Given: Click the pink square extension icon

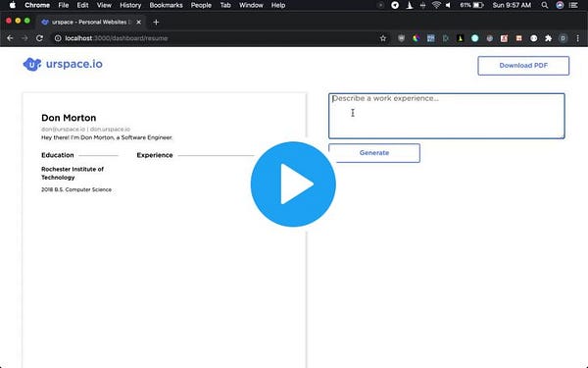Looking at the screenshot, I should (x=504, y=38).
